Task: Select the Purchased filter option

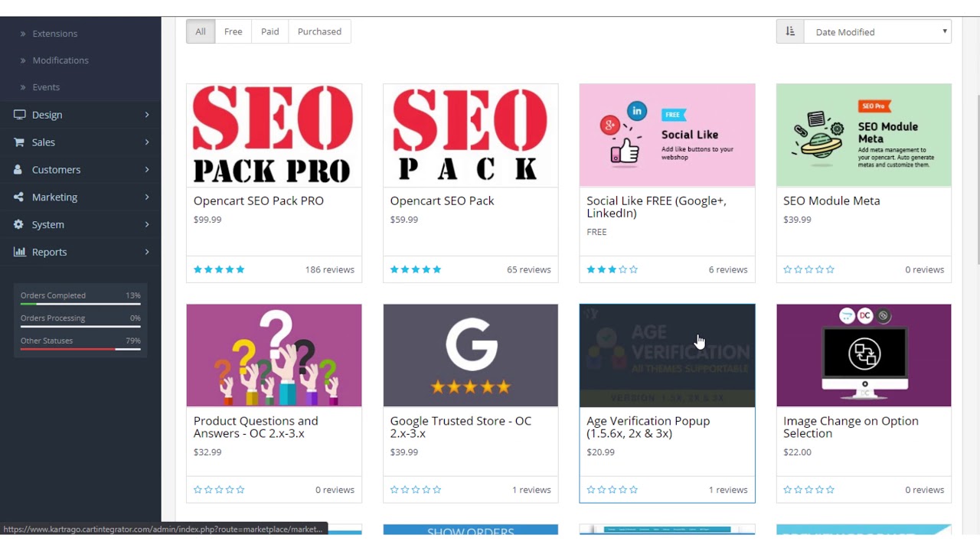Action: point(319,31)
